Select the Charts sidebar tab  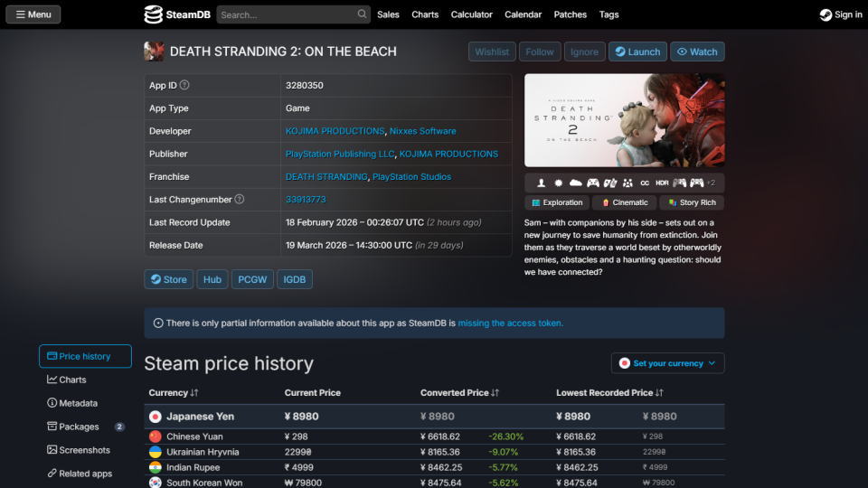coord(85,380)
